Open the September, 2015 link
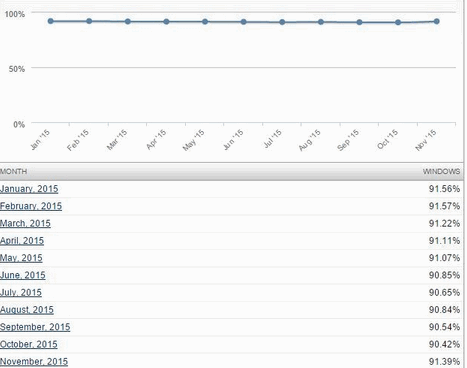467x368 pixels. pos(35,327)
